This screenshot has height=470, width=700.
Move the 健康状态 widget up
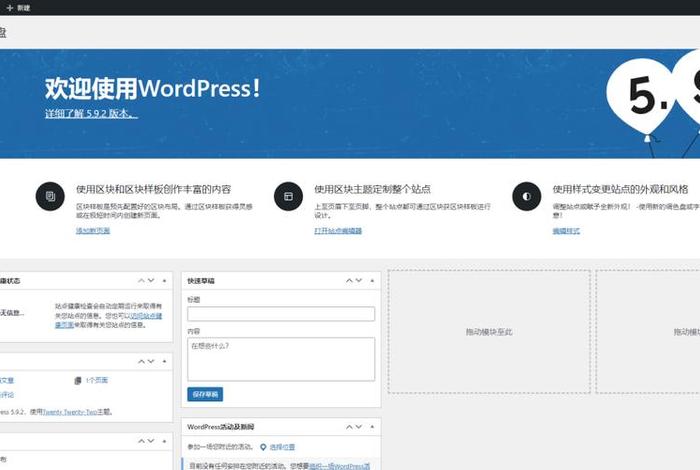point(141,281)
